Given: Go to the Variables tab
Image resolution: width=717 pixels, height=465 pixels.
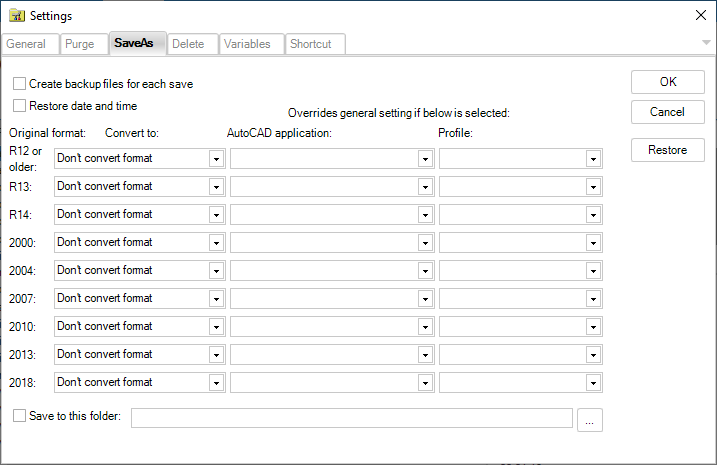Looking at the screenshot, I should click(x=247, y=44).
